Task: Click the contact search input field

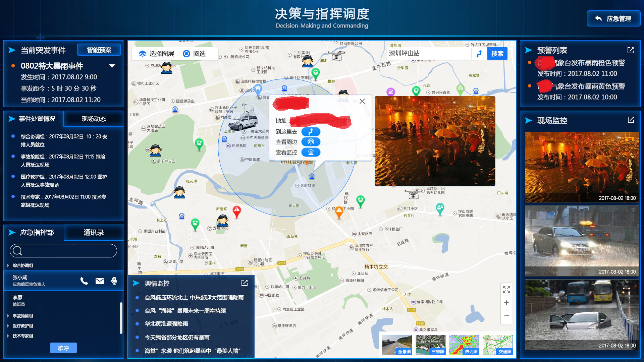Action: 63,251
